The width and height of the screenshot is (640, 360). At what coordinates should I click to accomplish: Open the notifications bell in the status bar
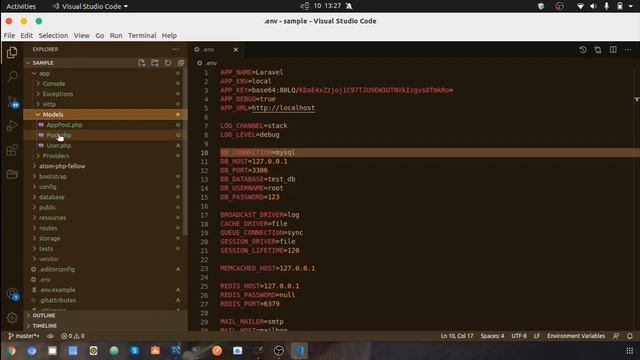click(630, 336)
